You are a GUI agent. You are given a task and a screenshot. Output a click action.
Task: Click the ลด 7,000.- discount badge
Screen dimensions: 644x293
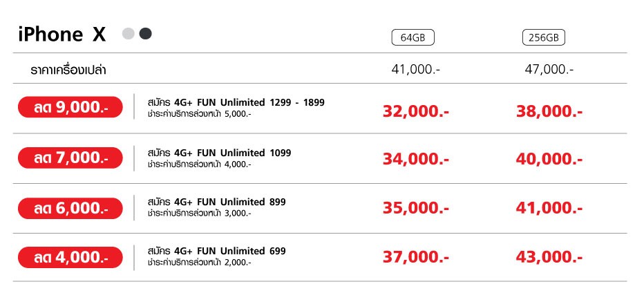pyautogui.click(x=70, y=158)
